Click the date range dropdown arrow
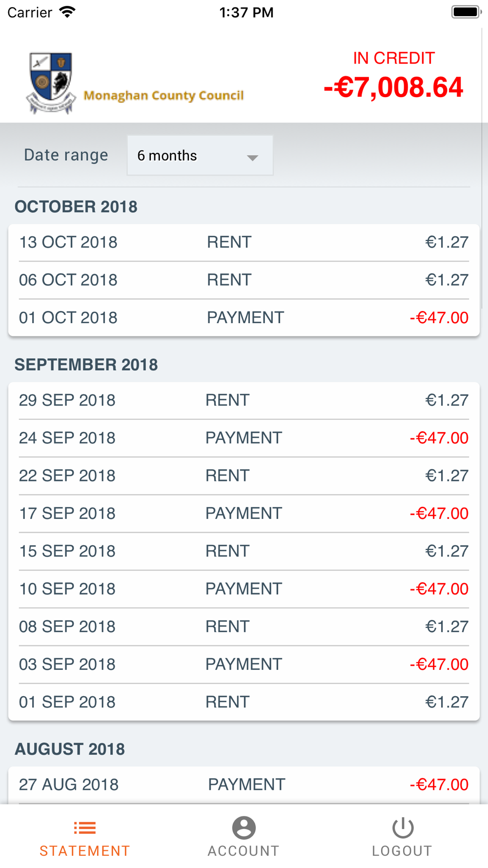The height and width of the screenshot is (868, 488). tap(252, 158)
